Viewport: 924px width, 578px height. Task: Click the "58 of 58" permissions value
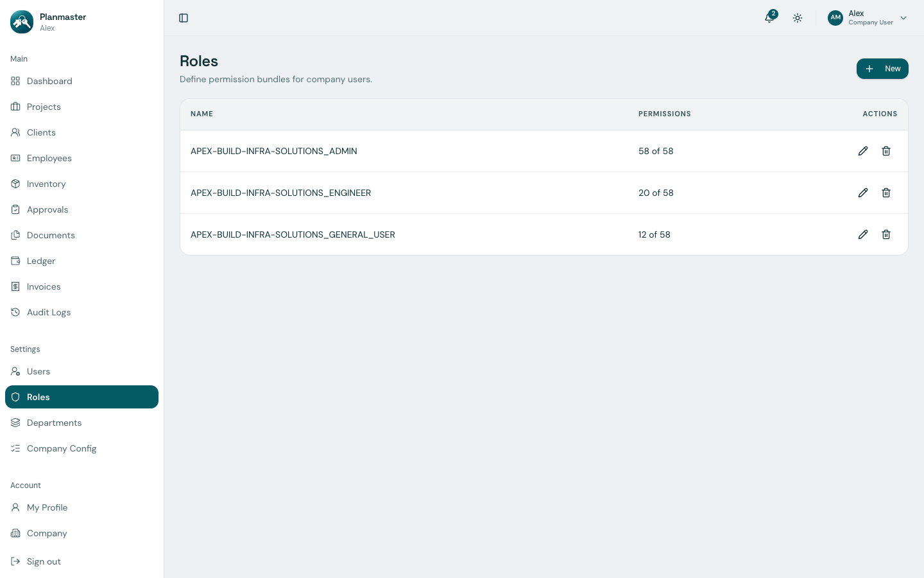[x=656, y=151]
